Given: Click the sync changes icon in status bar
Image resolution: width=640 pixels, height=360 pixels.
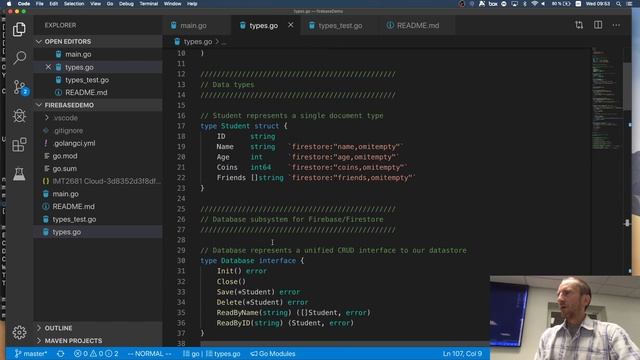Looking at the screenshot, I should point(60,353).
